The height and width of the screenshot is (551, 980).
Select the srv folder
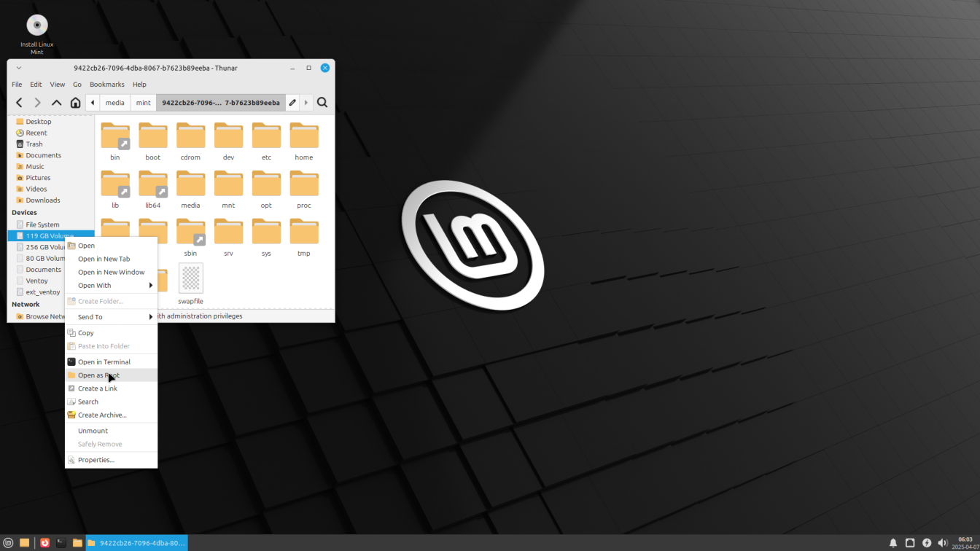pyautogui.click(x=228, y=238)
